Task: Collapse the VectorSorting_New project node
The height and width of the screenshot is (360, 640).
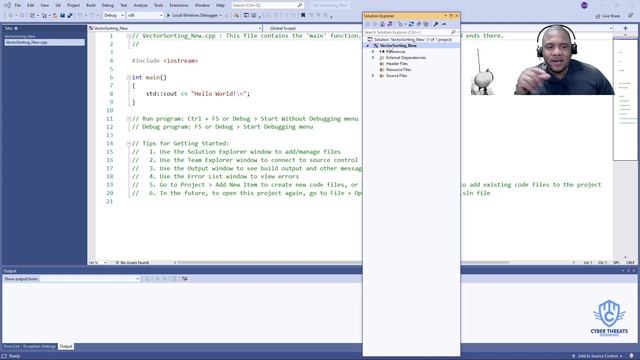Action: point(367,46)
